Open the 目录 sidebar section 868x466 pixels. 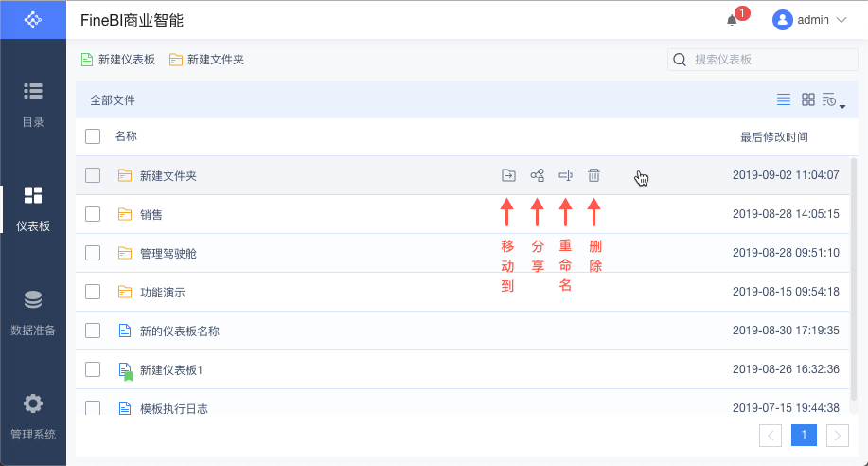pos(33,105)
